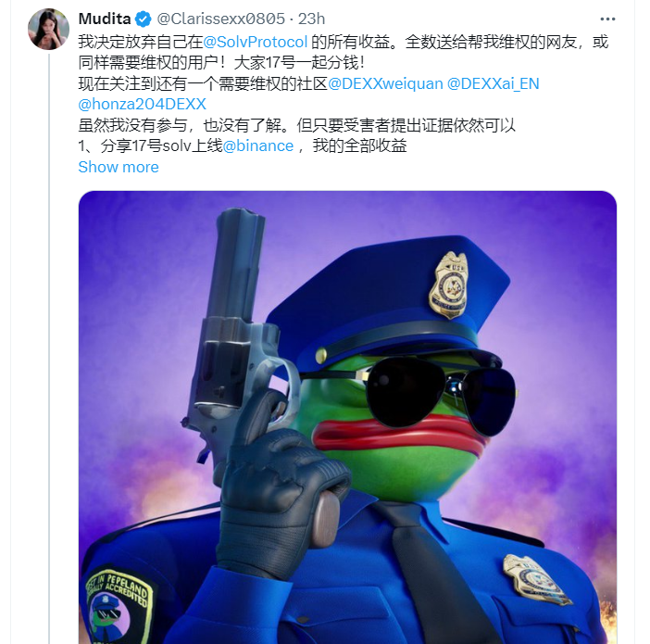Image resolution: width=650 pixels, height=644 pixels.
Task: Follow the @DEXXai_EN mention link
Action: [493, 83]
